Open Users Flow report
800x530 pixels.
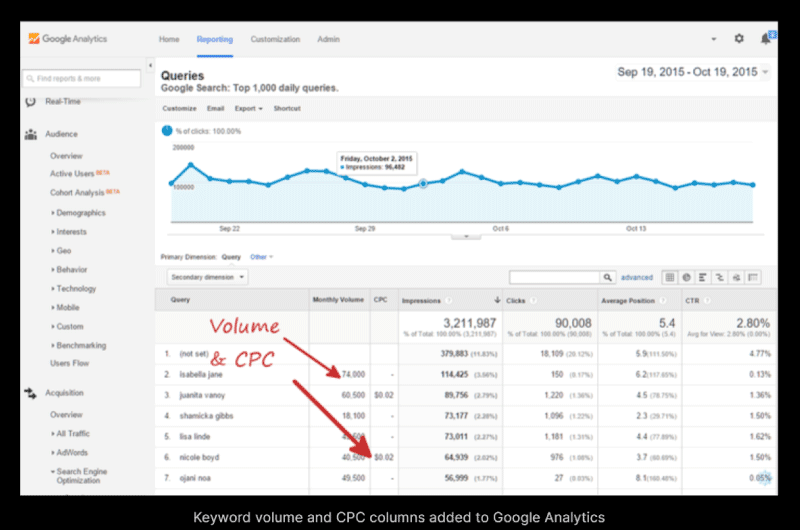click(69, 363)
